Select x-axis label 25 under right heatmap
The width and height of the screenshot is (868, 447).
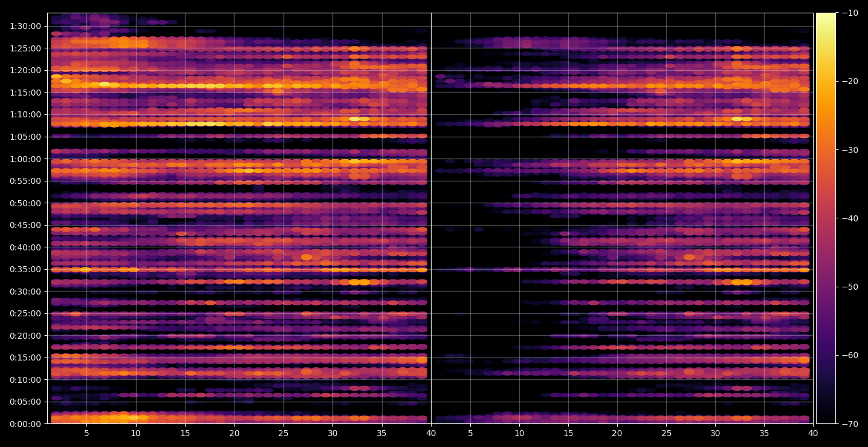666,434
